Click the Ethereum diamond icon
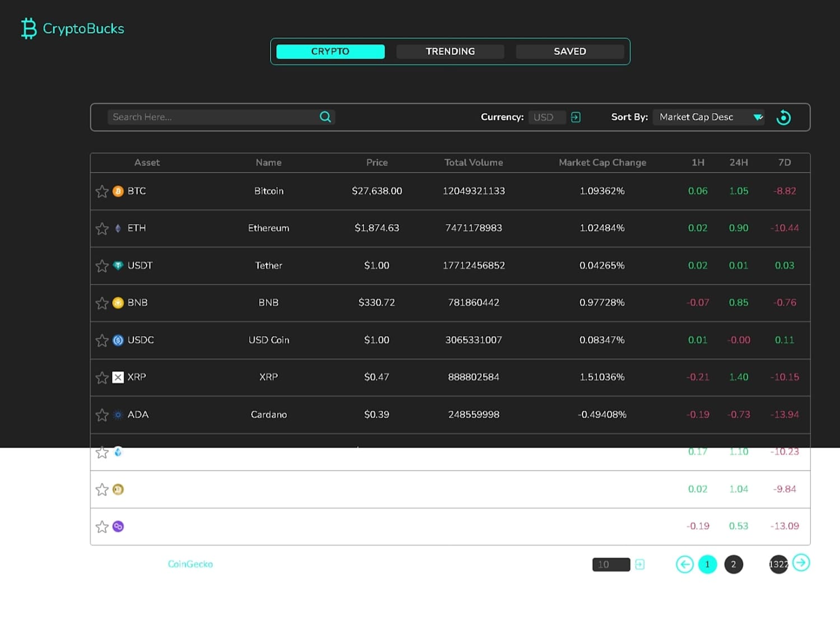The width and height of the screenshot is (840, 630). click(x=118, y=228)
